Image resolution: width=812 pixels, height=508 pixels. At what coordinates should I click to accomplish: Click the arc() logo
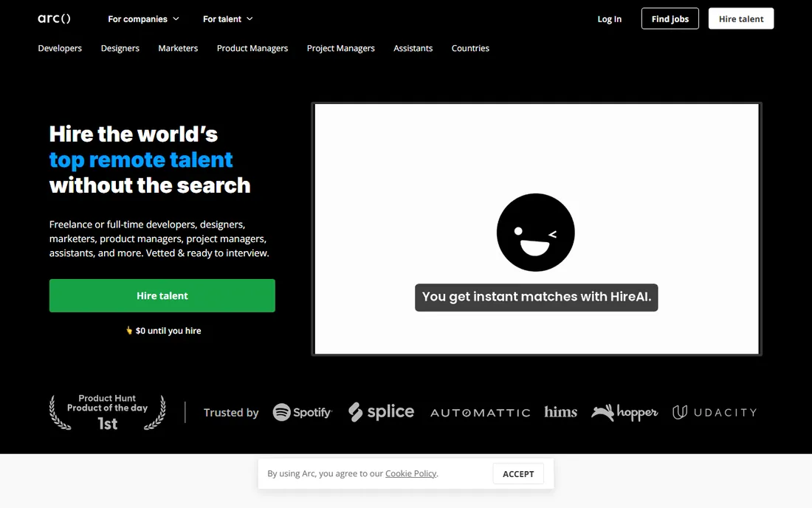[55, 18]
